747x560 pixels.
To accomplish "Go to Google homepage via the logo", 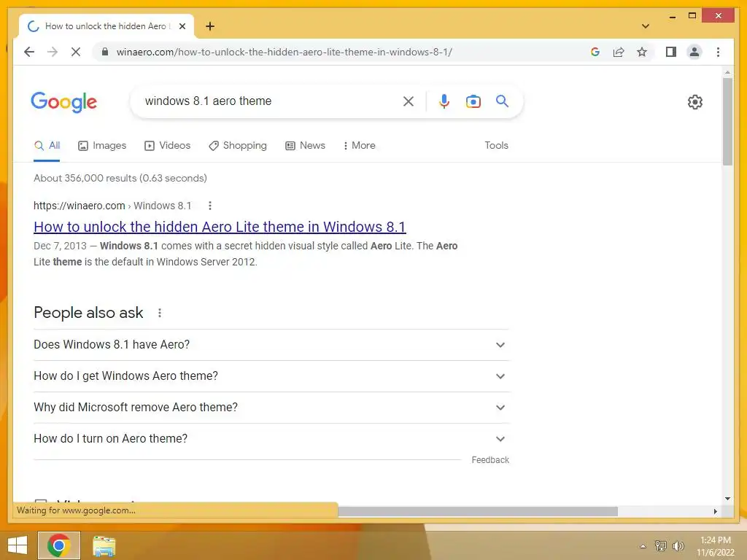I will [x=64, y=102].
